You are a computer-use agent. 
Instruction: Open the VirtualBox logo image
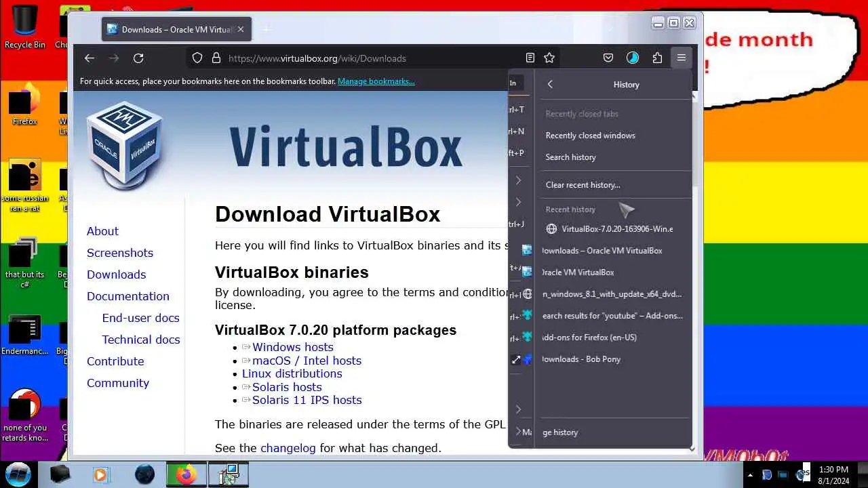point(125,145)
